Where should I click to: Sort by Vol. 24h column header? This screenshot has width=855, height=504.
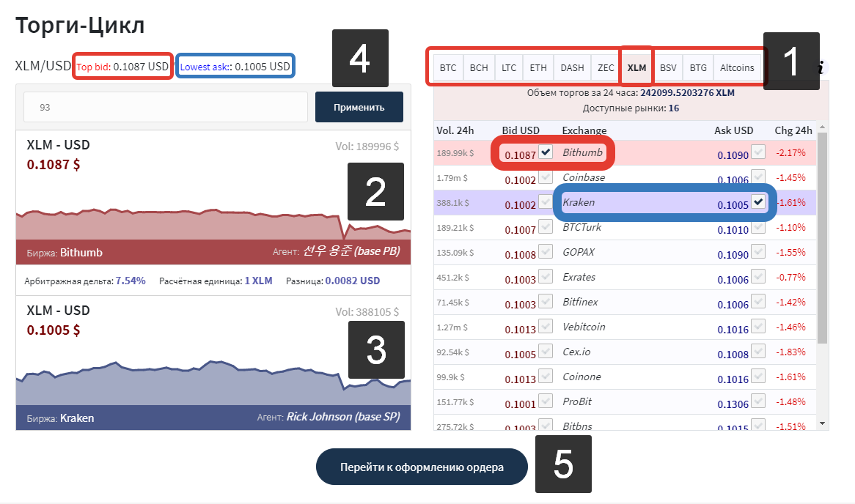(455, 130)
